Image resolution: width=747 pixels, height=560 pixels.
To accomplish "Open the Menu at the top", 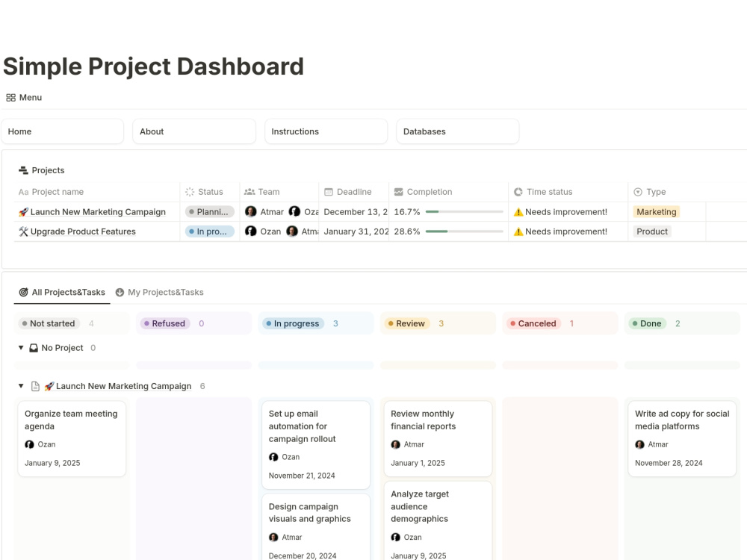I will [x=23, y=97].
